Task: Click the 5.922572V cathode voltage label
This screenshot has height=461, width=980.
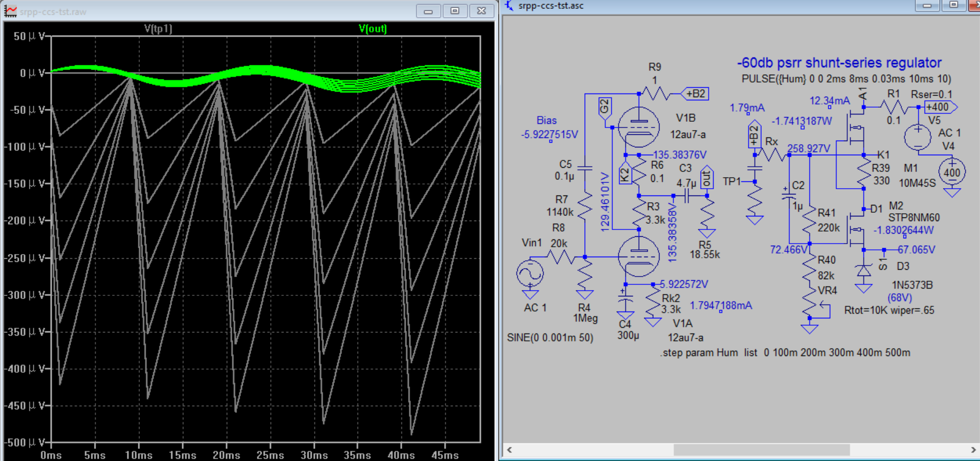Action: click(x=683, y=284)
